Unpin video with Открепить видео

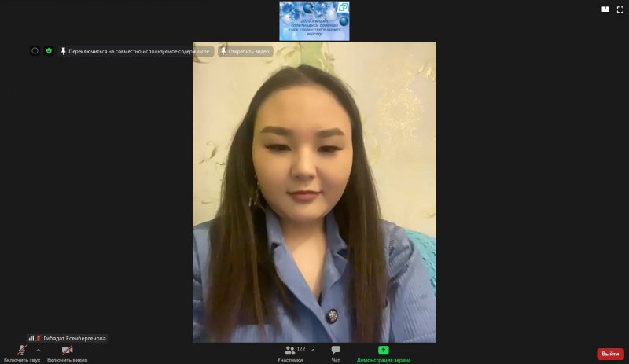tap(245, 51)
